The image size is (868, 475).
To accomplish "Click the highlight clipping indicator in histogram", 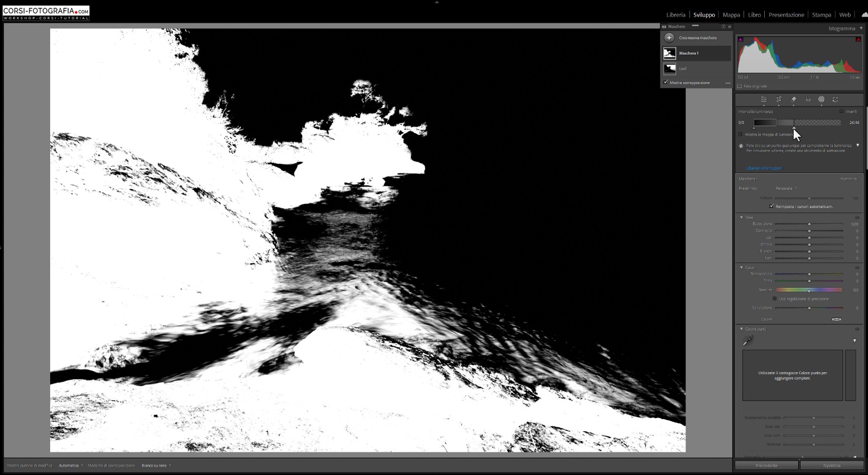I will point(858,39).
